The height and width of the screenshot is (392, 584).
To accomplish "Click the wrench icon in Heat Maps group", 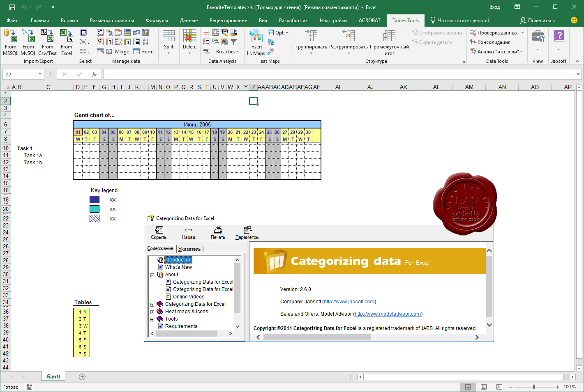I will (x=271, y=51).
